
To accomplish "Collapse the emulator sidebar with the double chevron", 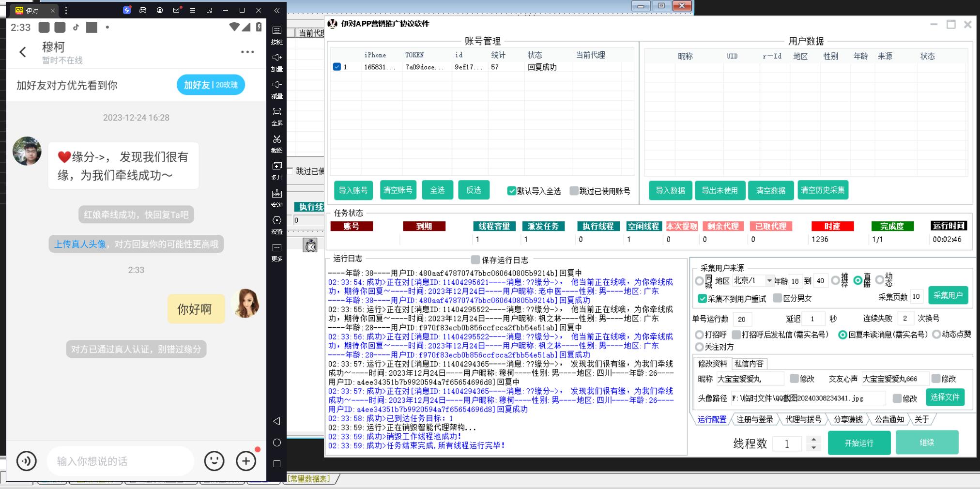I will [x=276, y=10].
